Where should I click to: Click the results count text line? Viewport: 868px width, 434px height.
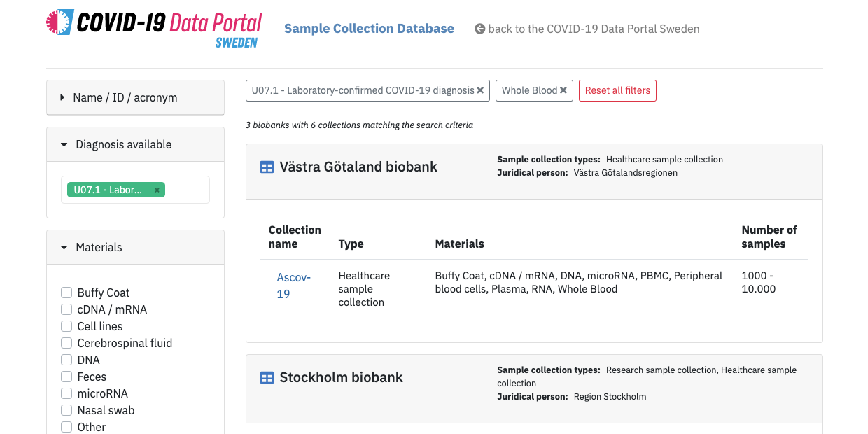[x=358, y=125]
